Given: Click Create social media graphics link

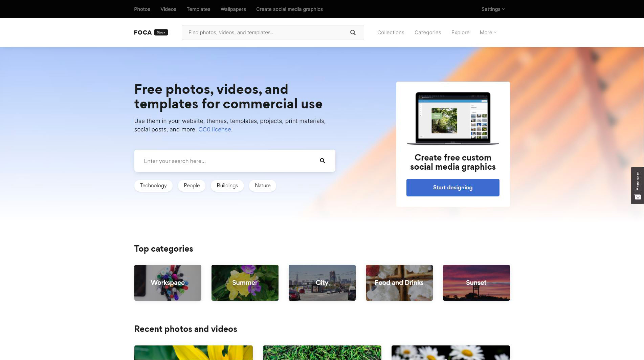Looking at the screenshot, I should (x=289, y=9).
